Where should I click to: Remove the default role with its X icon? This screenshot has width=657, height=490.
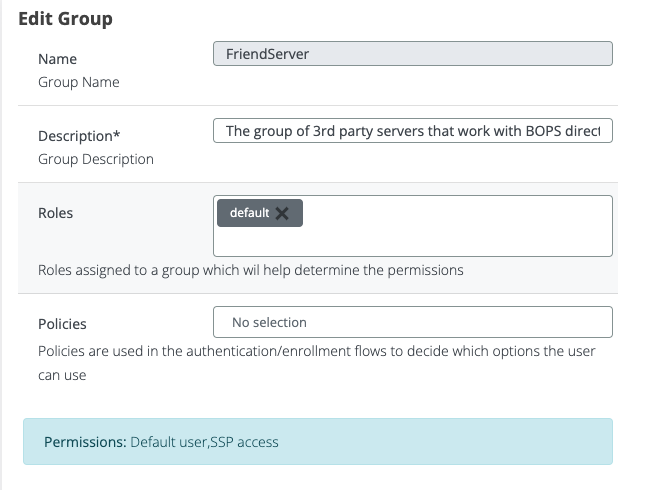click(x=282, y=213)
